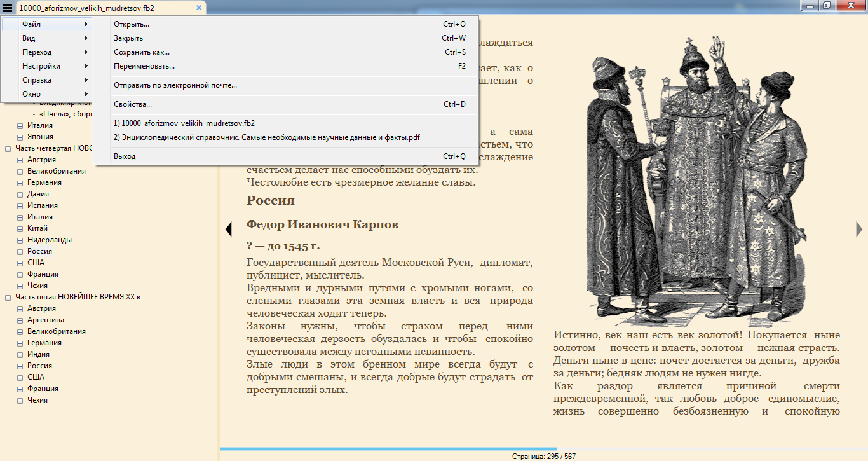This screenshot has width=868, height=461.
Task: Collapse Часть пятая НОВЕЙШЕЕ ВРЕМЯ section
Action: pos(9,297)
